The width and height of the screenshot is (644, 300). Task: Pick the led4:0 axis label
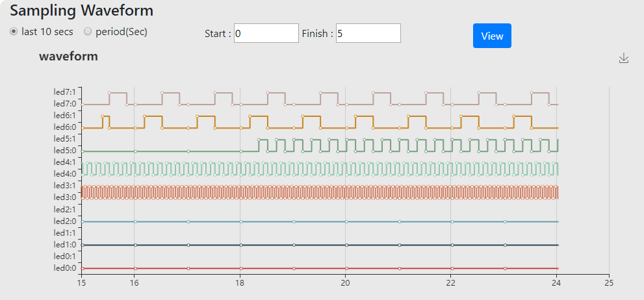(x=64, y=174)
